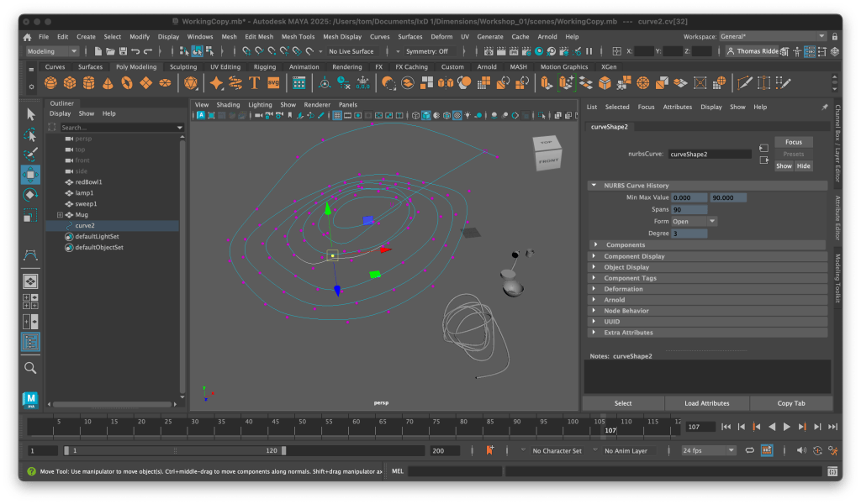Open the search magnifier in the toolbox

tap(30, 368)
